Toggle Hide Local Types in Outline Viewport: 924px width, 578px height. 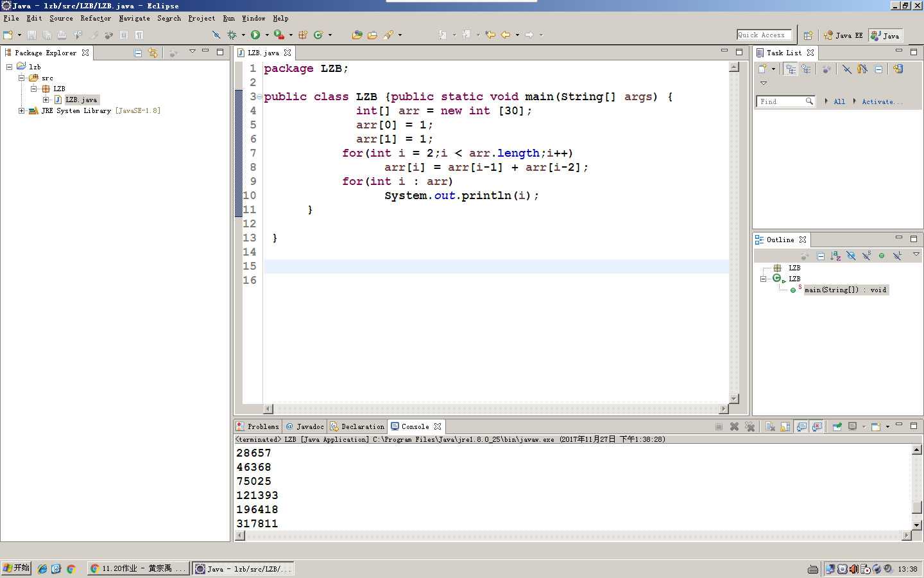897,256
